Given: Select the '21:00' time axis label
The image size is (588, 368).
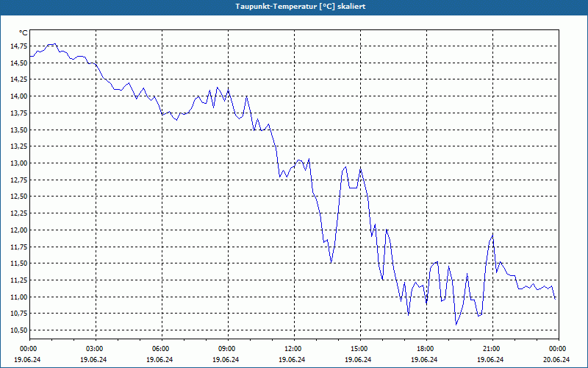Looking at the screenshot, I should [492, 349].
